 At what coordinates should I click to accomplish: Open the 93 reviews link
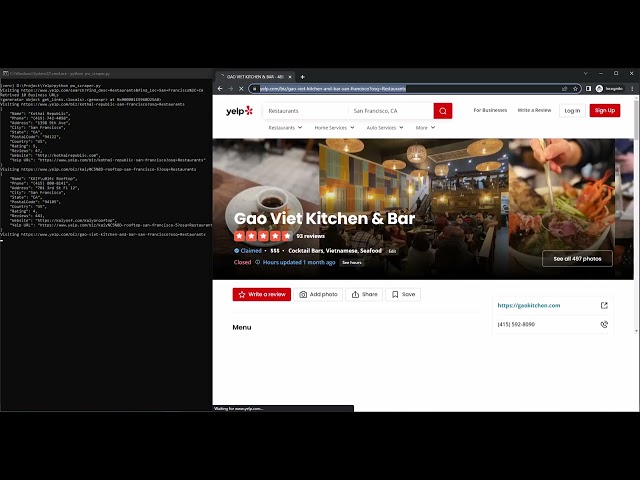pos(311,236)
